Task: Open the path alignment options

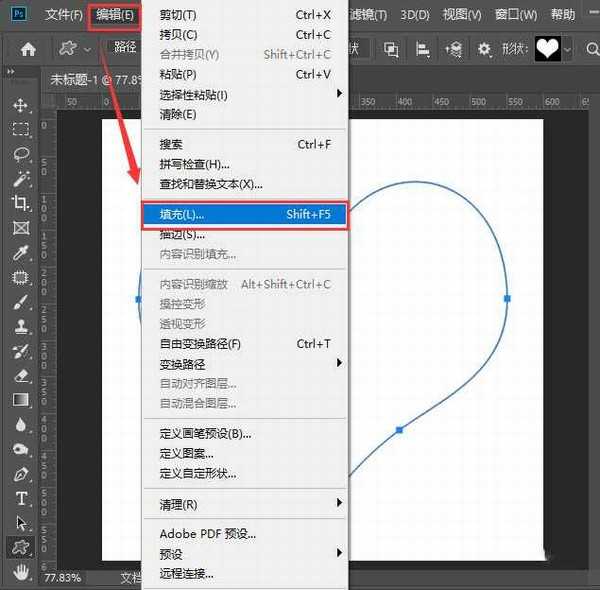Action: point(423,49)
